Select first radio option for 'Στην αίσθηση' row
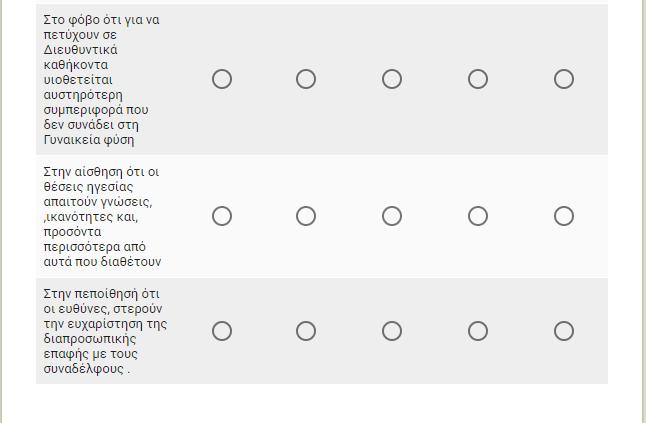The width and height of the screenshot is (646, 423). tap(222, 216)
